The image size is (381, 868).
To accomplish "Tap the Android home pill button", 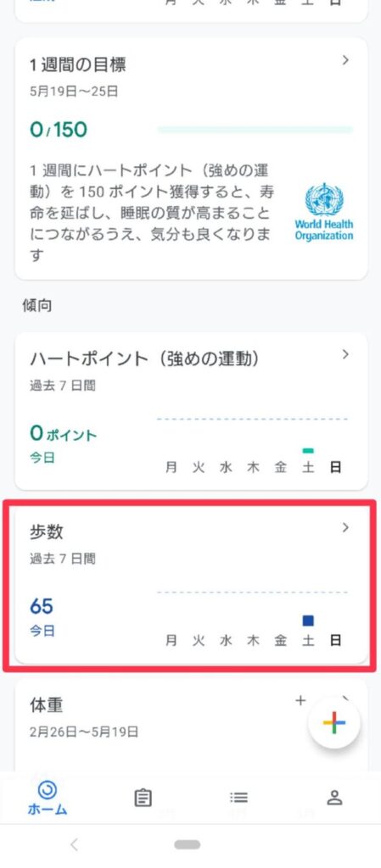I will (188, 845).
